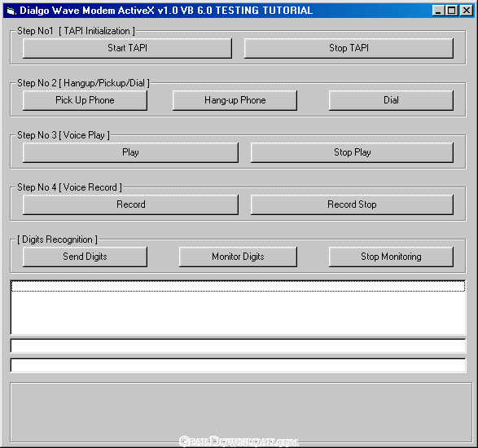Screen dimensions: 478x448
Task: Minimize the Dialgo Wave Modem window
Action: [438, 11]
